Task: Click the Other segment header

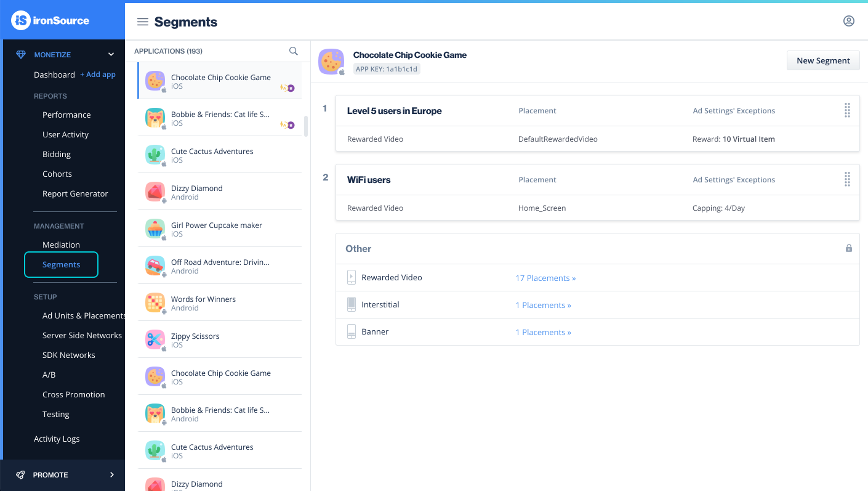Action: pyautogui.click(x=597, y=249)
